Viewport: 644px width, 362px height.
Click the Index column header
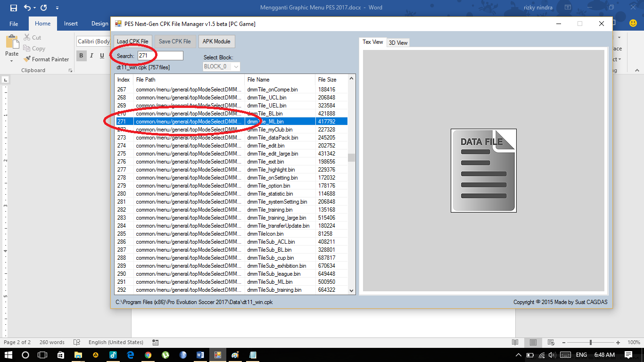pyautogui.click(x=124, y=80)
